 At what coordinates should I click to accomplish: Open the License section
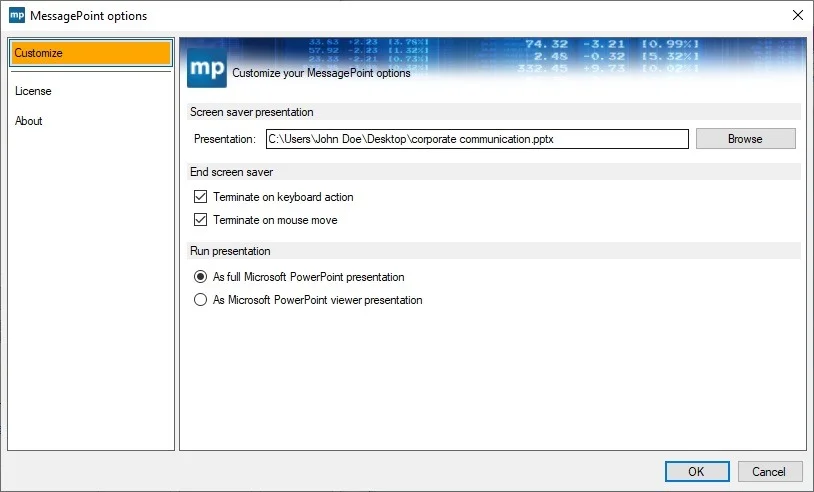[33, 91]
